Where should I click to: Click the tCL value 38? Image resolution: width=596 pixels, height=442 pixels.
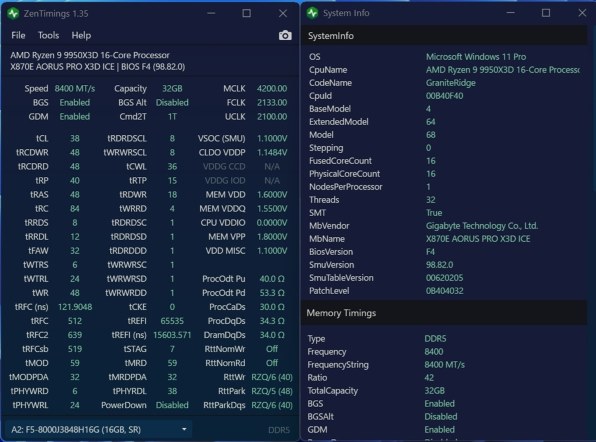[75, 138]
